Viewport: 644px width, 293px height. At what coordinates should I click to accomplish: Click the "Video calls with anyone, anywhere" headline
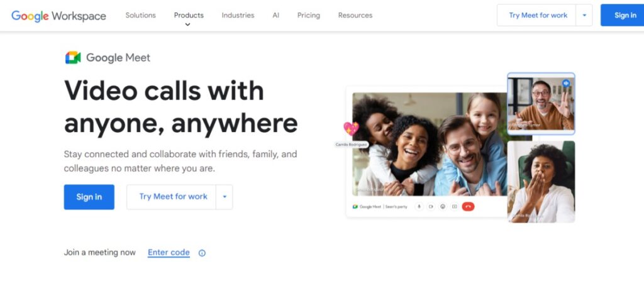(180, 107)
